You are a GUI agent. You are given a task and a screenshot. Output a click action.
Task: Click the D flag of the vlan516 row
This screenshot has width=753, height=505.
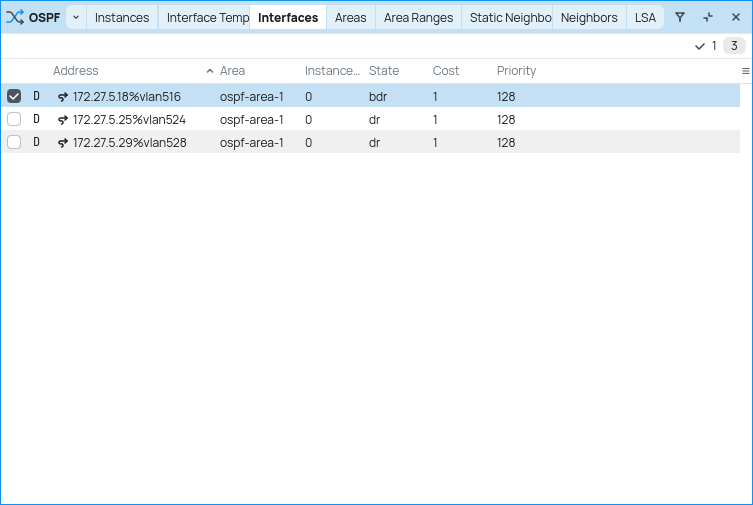(36, 96)
